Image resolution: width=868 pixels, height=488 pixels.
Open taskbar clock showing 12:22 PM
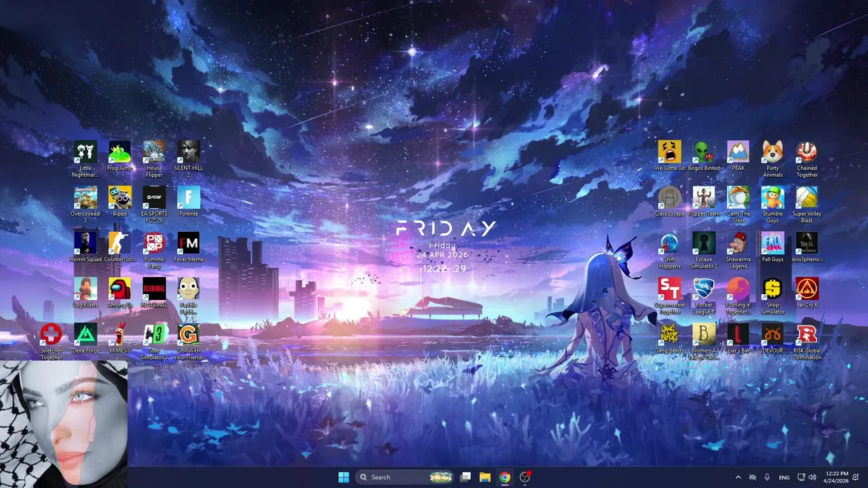[x=837, y=477]
